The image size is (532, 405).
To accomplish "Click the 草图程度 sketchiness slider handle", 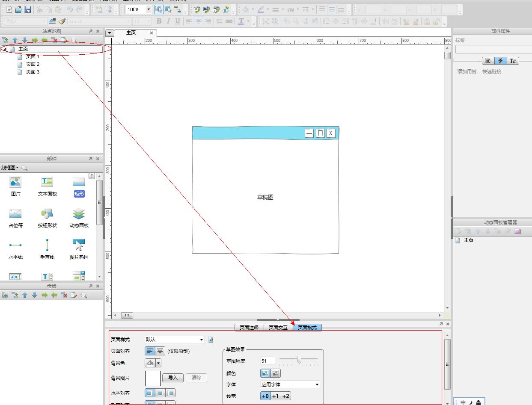I will coord(299,360).
